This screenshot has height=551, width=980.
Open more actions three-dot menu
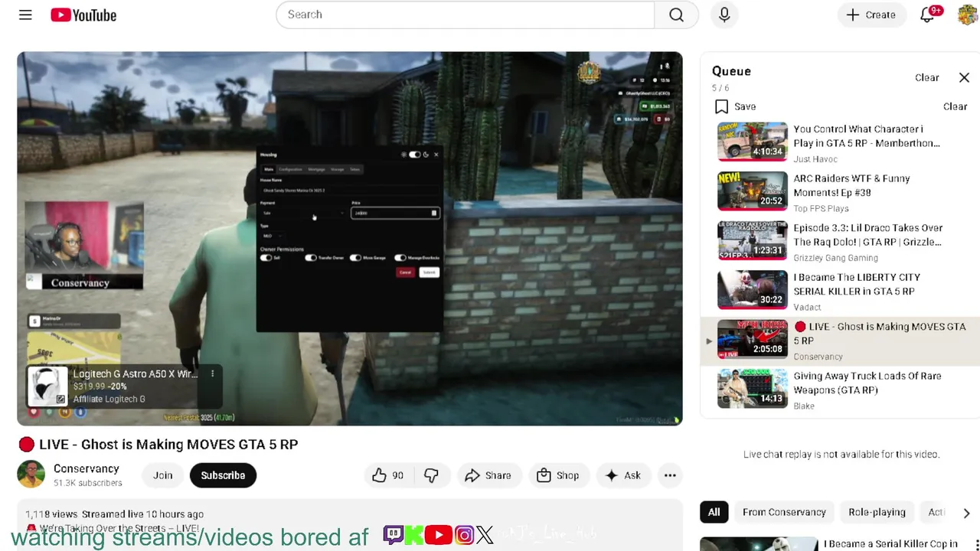click(670, 475)
